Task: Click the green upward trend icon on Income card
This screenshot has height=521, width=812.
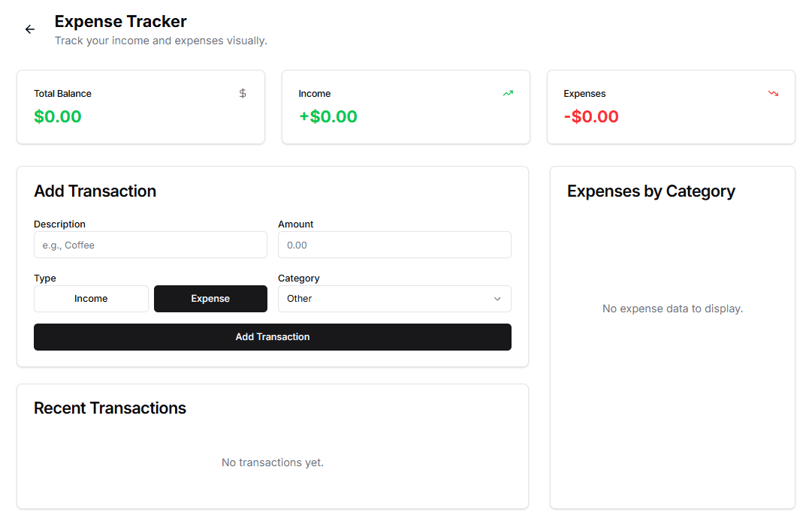Action: [508, 92]
